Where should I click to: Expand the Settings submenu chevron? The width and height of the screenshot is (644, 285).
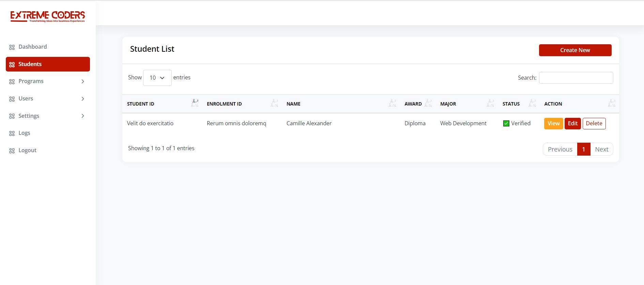[x=83, y=116]
